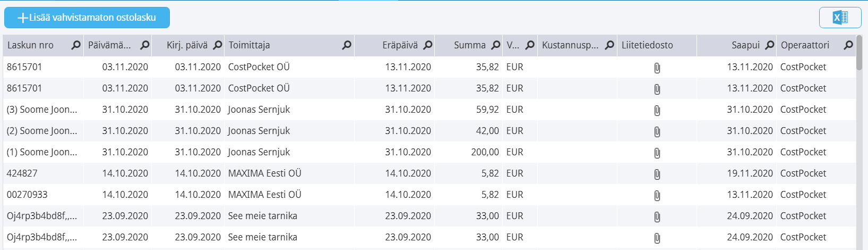Screen dimensions: 868x250
Task: Select invoice (2) Soome Joon...
Action: coord(42,131)
